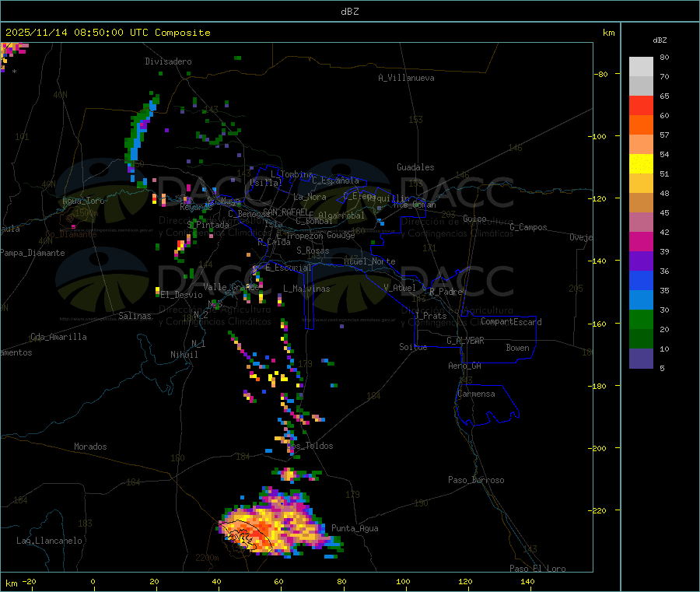The height and width of the screenshot is (592, 700).
Task: Select the dBZ heading above the color legend
Action: pyautogui.click(x=660, y=40)
